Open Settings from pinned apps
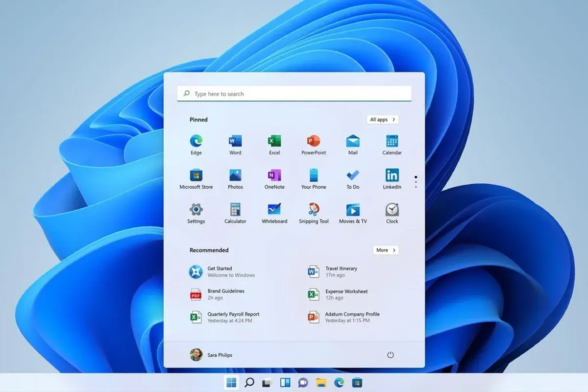The width and height of the screenshot is (588, 392). (x=196, y=214)
